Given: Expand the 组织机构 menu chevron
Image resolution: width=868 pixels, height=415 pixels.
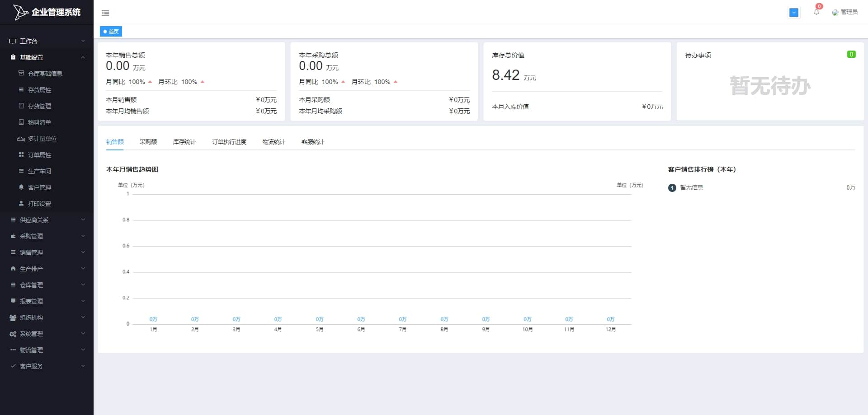Looking at the screenshot, I should pyautogui.click(x=83, y=317).
